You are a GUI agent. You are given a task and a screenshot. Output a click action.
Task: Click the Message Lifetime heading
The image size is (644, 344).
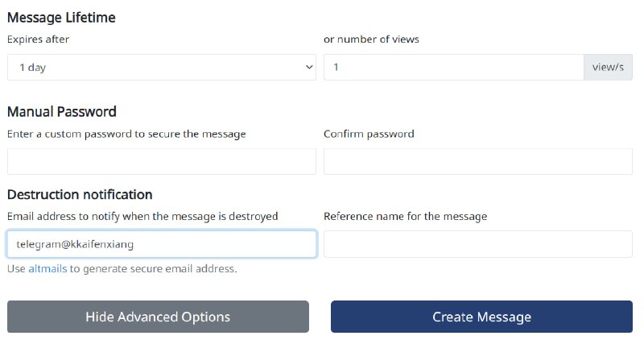coord(61,17)
